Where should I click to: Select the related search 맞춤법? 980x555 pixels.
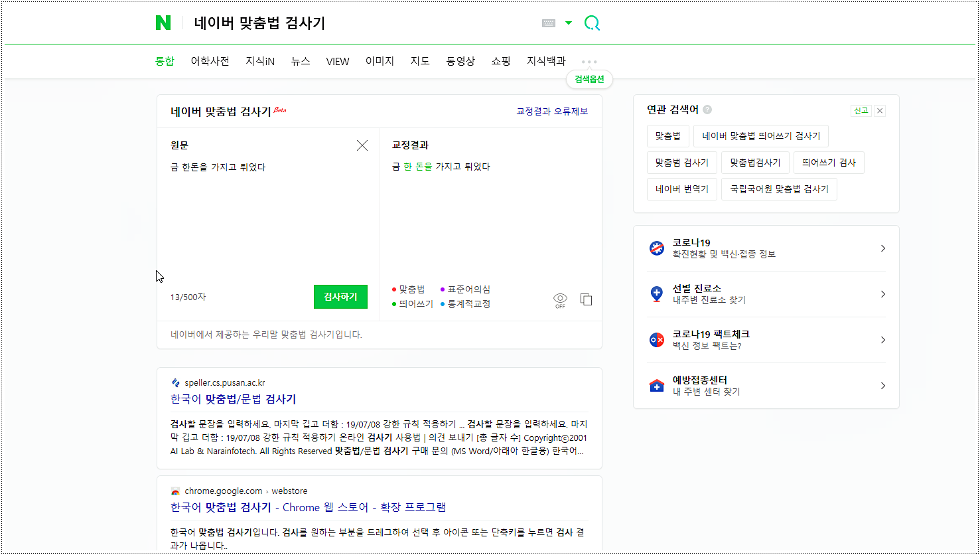tap(668, 136)
